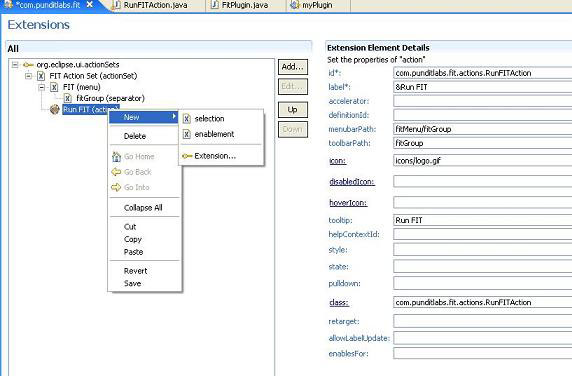Screen dimensions: 572x376
Task: Click the RunFITAction.java tab file icon
Action: (x=116, y=5)
